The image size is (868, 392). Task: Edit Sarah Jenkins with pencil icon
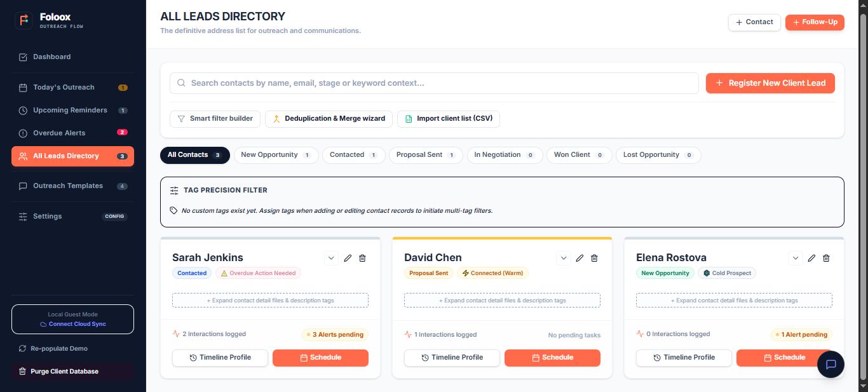348,258
